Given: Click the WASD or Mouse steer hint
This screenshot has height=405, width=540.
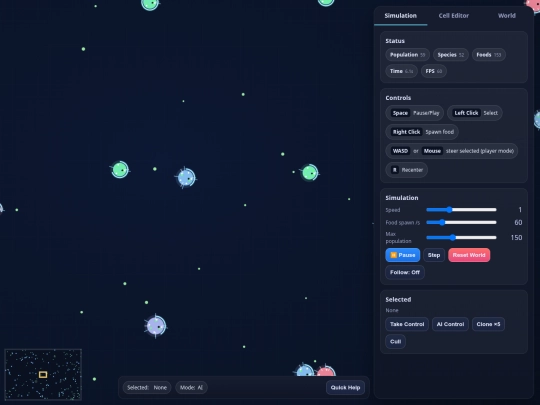Looking at the screenshot, I should (451, 151).
